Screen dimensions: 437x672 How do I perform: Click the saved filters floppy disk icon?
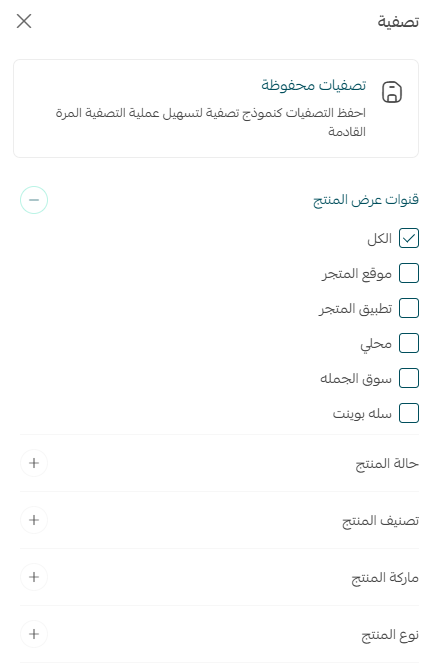[x=392, y=92]
